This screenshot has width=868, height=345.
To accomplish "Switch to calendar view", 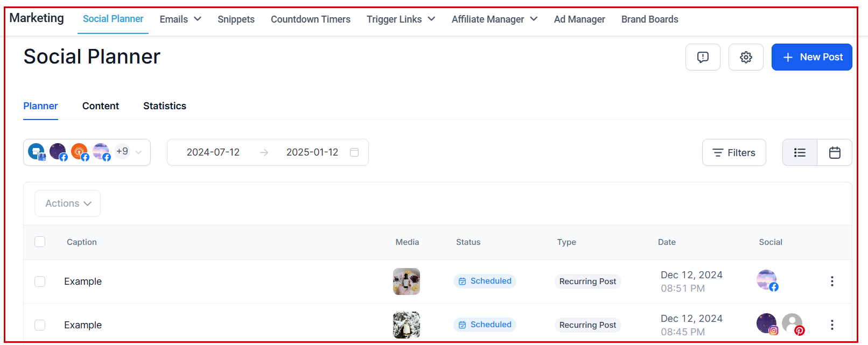I will tap(835, 153).
